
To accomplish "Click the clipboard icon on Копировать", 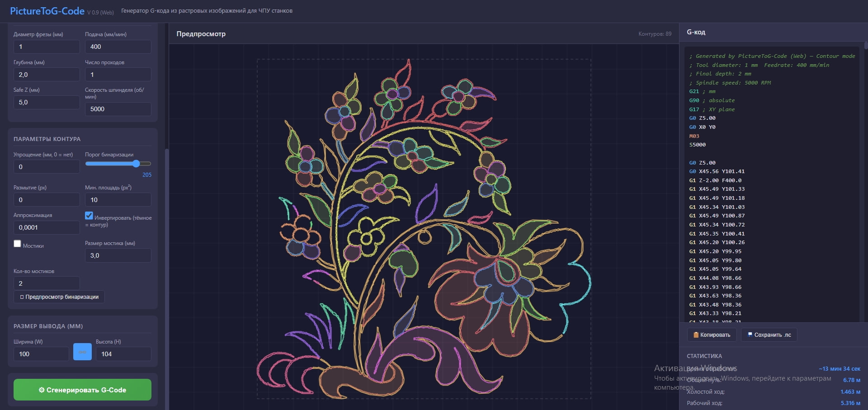I will pyautogui.click(x=696, y=335).
